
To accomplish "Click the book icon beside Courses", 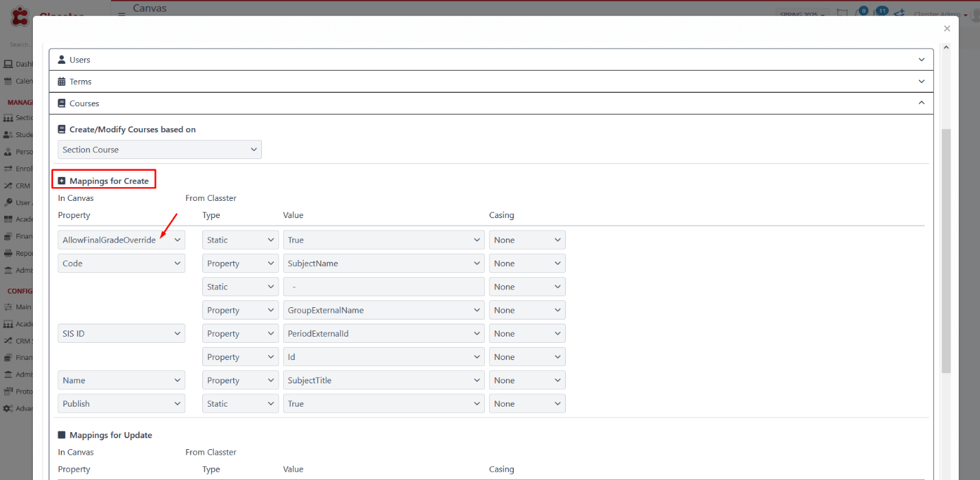I will (x=62, y=104).
